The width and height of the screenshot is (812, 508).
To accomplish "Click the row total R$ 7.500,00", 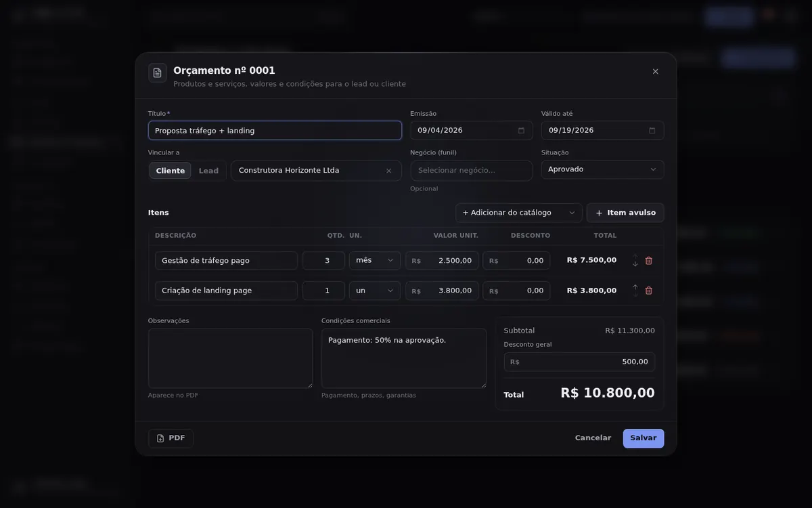I will point(591,260).
